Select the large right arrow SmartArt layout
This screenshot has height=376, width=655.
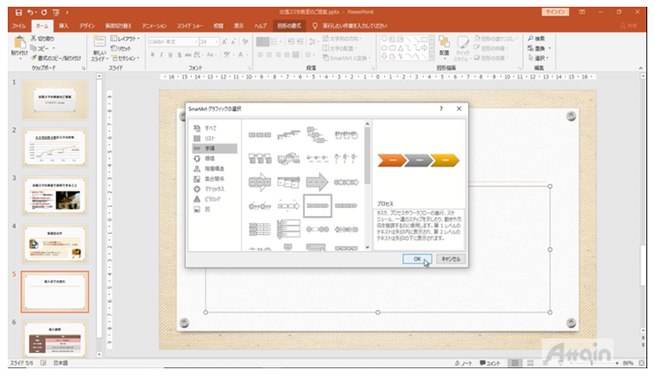coord(317,182)
